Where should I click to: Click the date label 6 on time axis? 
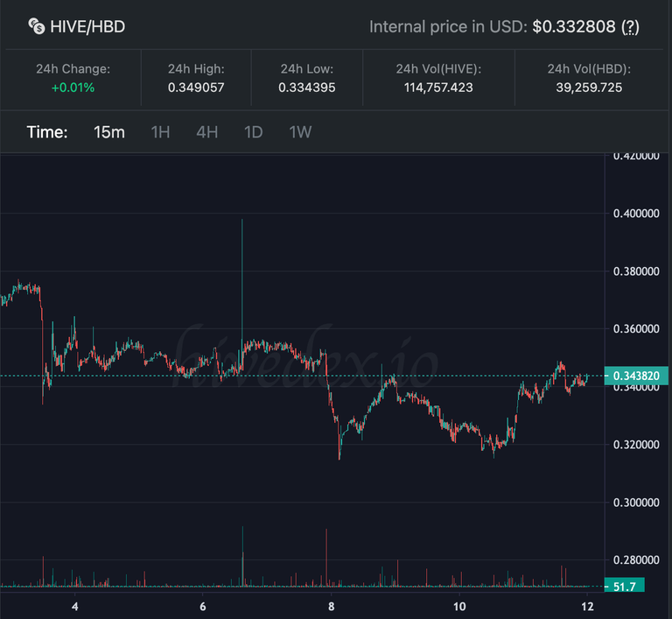203,607
